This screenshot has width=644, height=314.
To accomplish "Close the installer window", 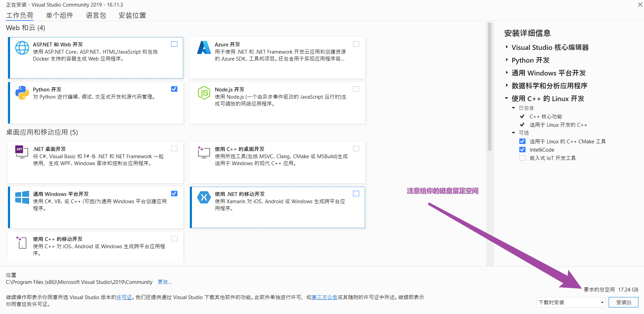I will (x=640, y=5).
